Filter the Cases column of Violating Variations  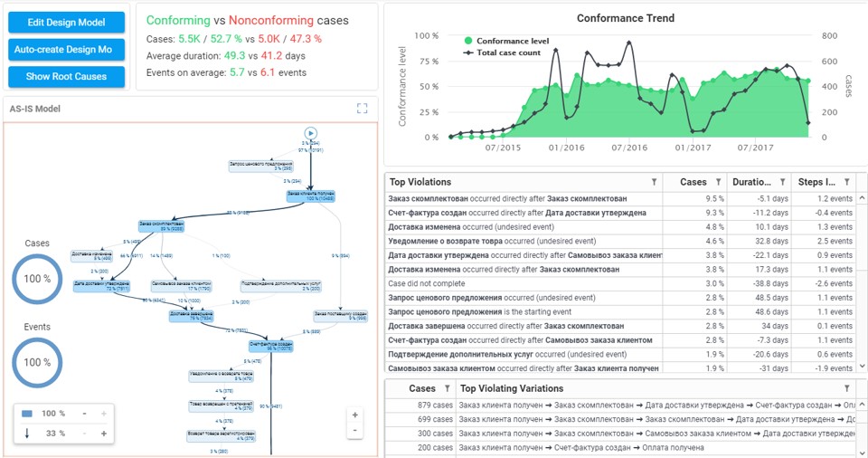[447, 388]
